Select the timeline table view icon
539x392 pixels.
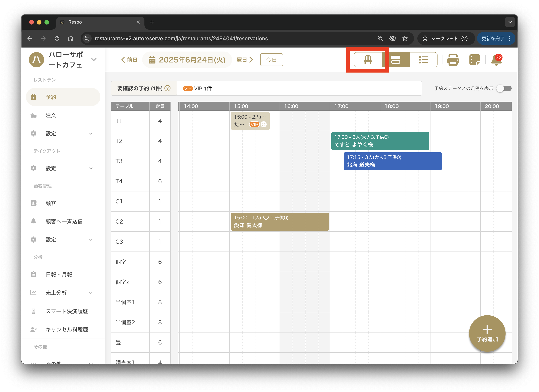(396, 60)
